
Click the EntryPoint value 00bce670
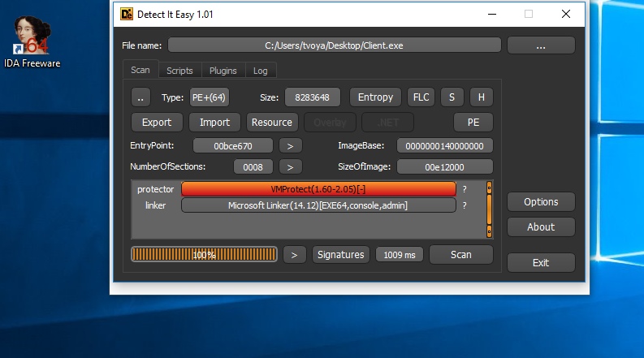pos(233,146)
